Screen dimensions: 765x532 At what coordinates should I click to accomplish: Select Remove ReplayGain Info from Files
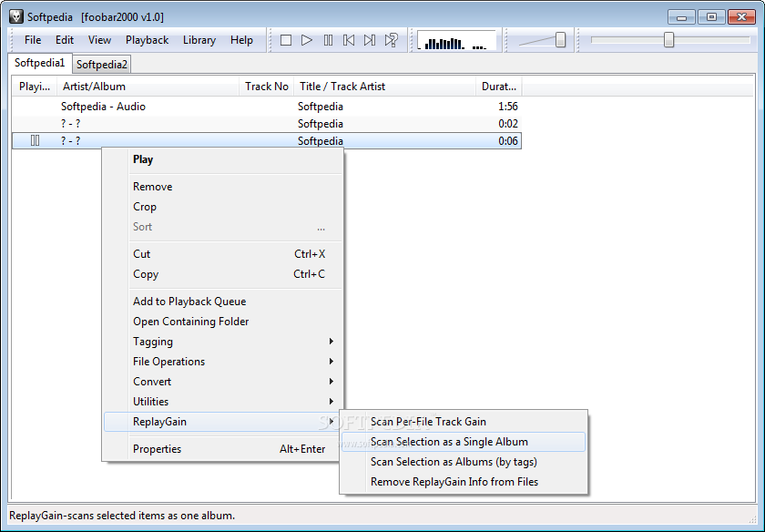[x=464, y=482]
